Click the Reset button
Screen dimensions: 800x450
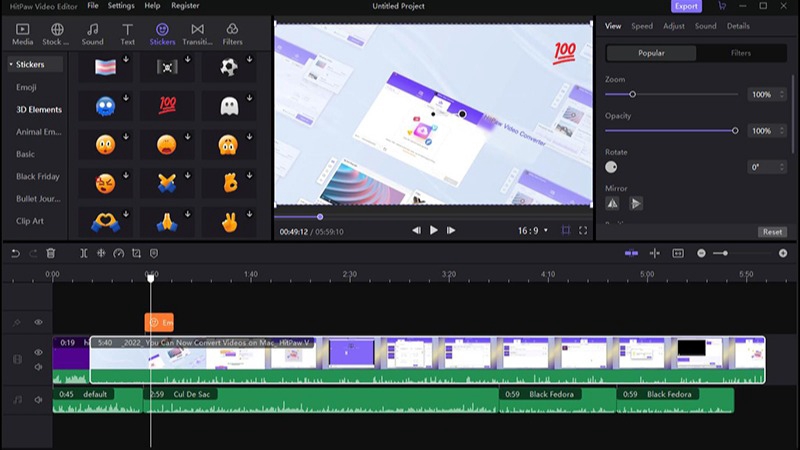click(772, 232)
